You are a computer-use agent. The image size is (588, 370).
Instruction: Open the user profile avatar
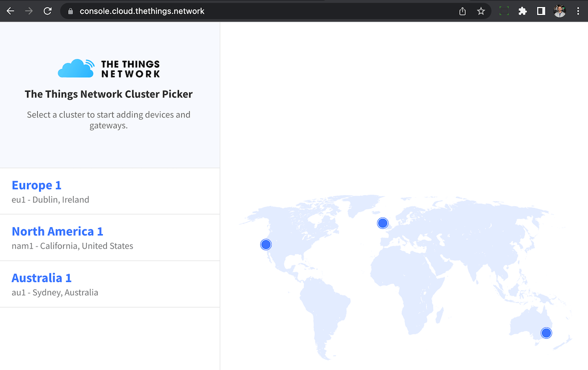[560, 11]
